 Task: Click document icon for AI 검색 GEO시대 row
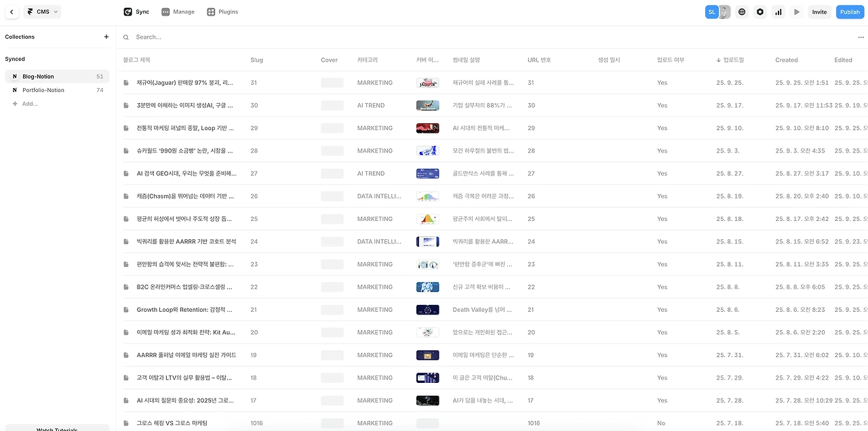[x=126, y=173]
